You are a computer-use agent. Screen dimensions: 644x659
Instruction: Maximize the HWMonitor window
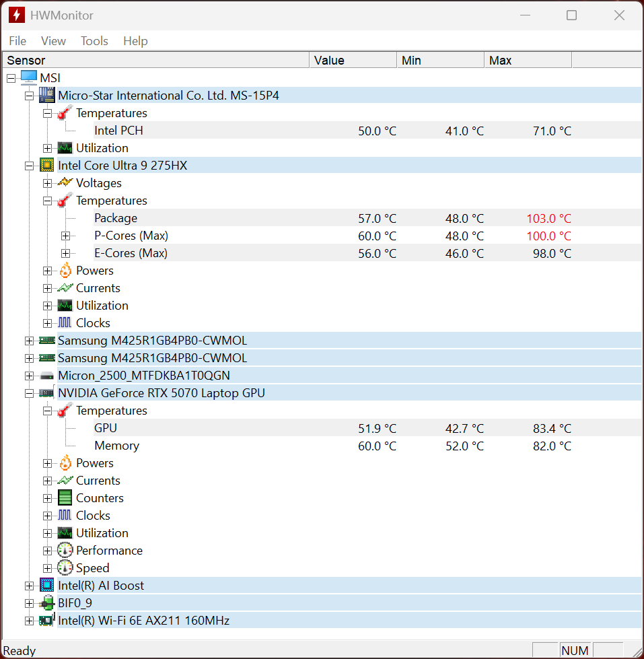click(x=571, y=15)
